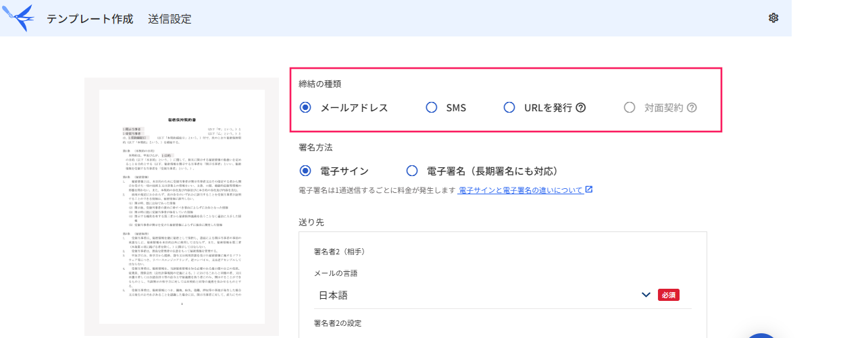The image size is (868, 338).
Task: Open settings gear icon
Action: (773, 18)
